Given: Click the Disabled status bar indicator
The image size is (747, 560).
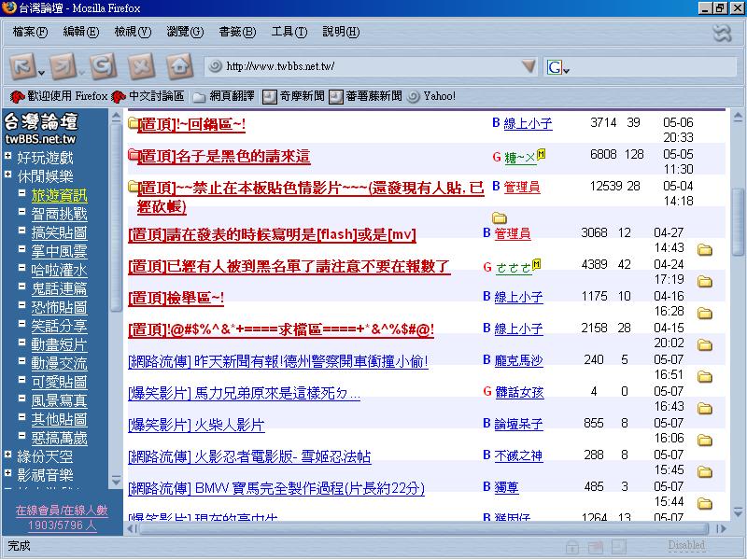Looking at the screenshot, I should [x=685, y=545].
